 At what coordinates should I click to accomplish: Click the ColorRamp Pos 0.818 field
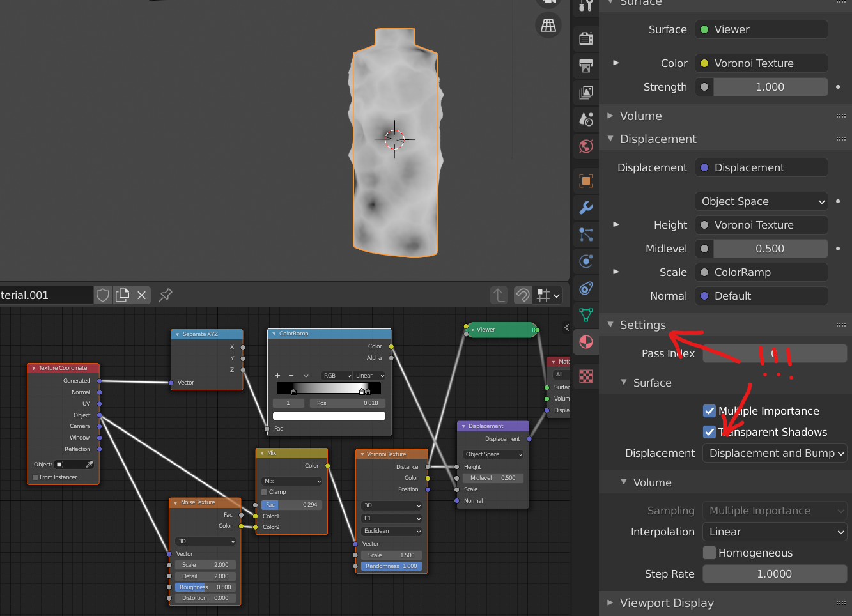click(x=348, y=403)
